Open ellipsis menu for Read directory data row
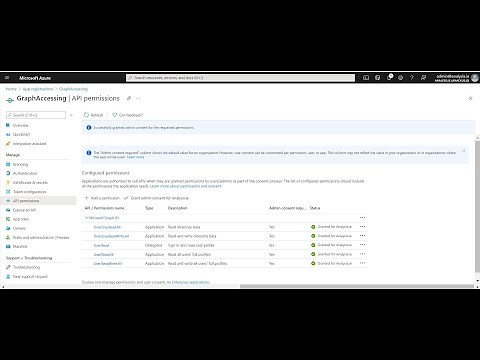Image resolution: width=480 pixels, height=360 pixels. click(362, 227)
